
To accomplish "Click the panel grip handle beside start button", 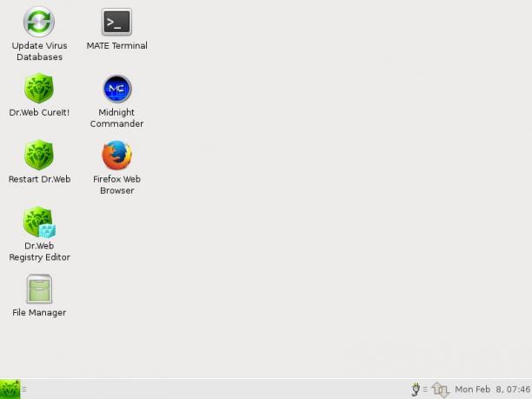I will [24, 389].
